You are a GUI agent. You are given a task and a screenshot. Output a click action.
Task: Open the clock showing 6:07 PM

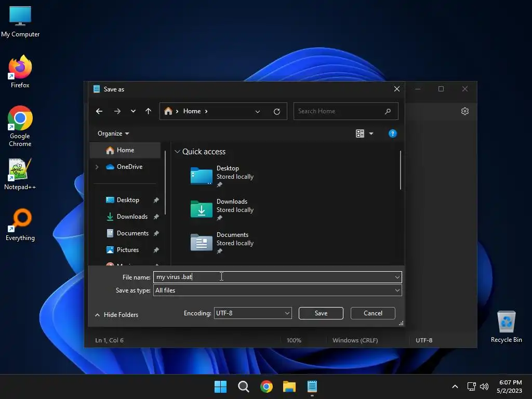click(x=510, y=387)
